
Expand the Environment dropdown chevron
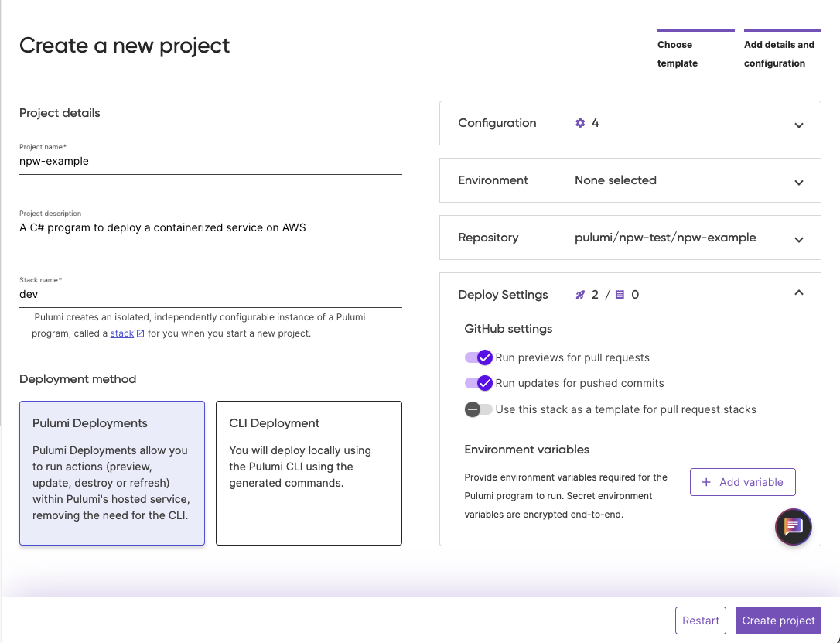pos(798,183)
